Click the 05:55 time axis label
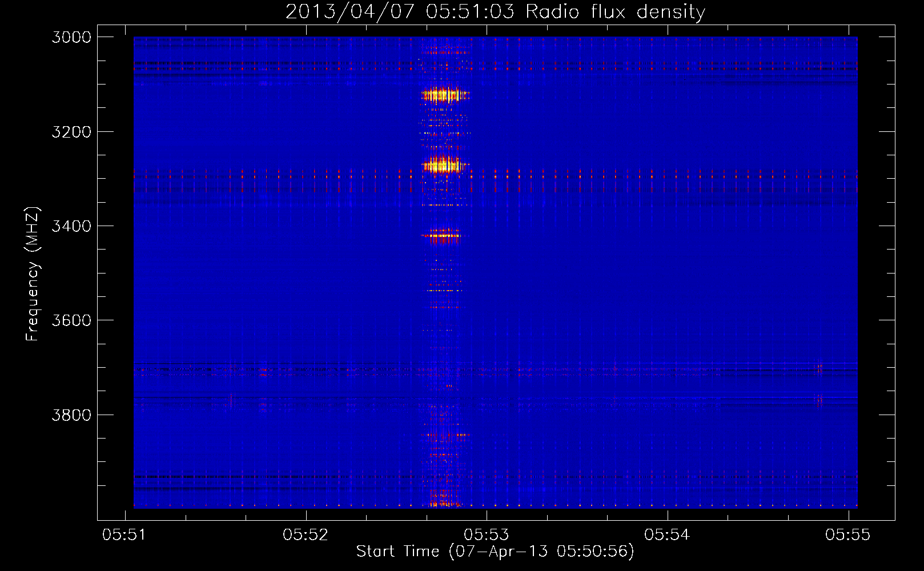The height and width of the screenshot is (571, 924). click(x=848, y=534)
